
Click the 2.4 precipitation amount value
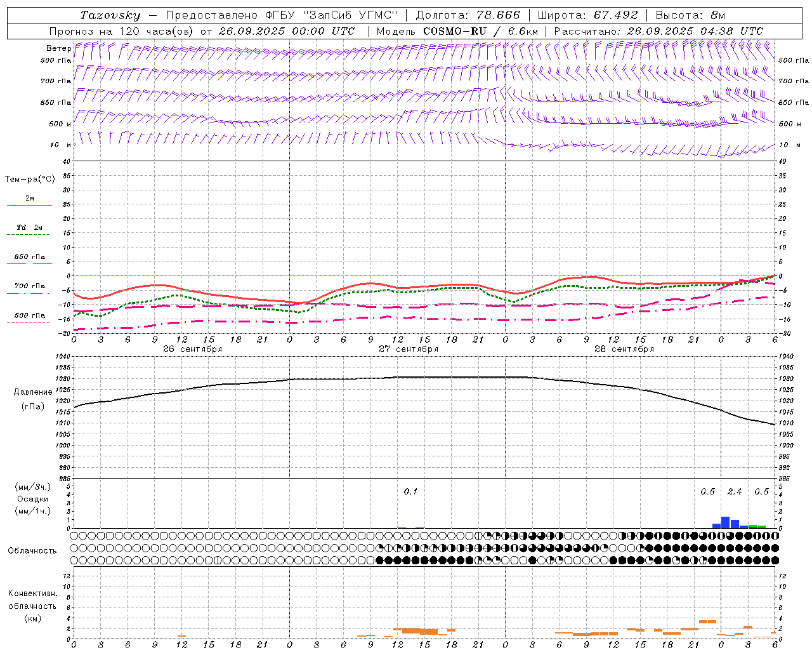click(734, 492)
